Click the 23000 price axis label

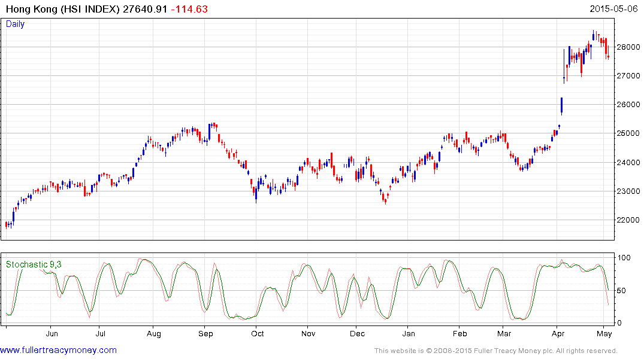click(x=628, y=191)
